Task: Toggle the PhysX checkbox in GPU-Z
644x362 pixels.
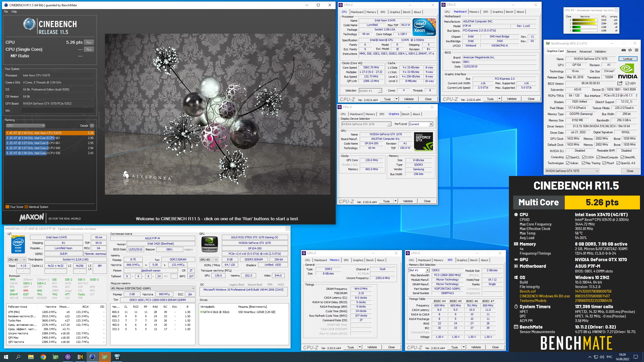Action: click(x=604, y=163)
